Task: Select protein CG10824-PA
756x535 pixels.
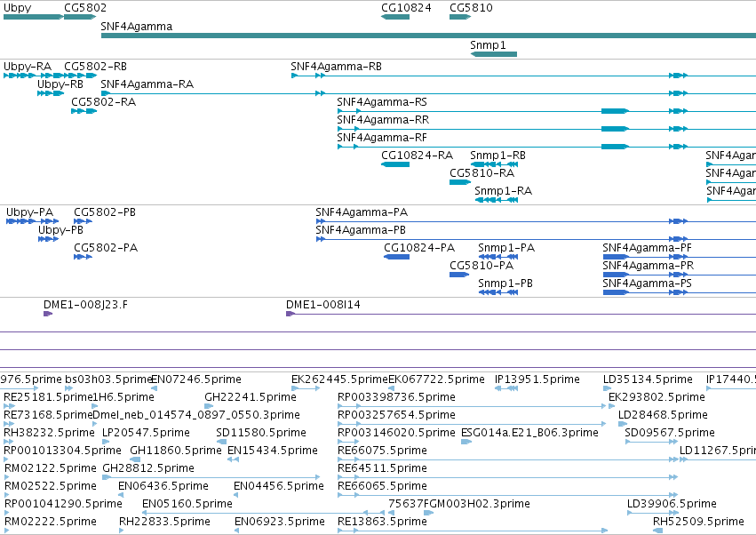Action: coord(419,248)
